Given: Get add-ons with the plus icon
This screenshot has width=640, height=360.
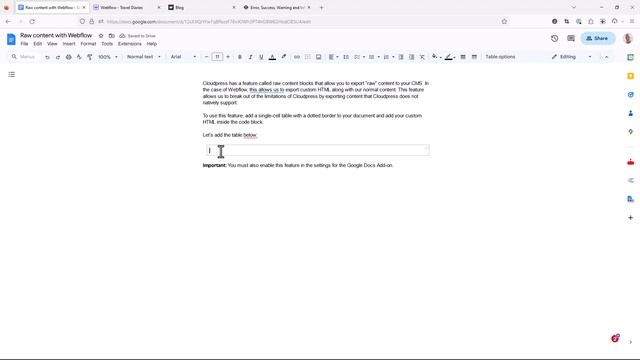Looking at the screenshot, I should [x=631, y=218].
